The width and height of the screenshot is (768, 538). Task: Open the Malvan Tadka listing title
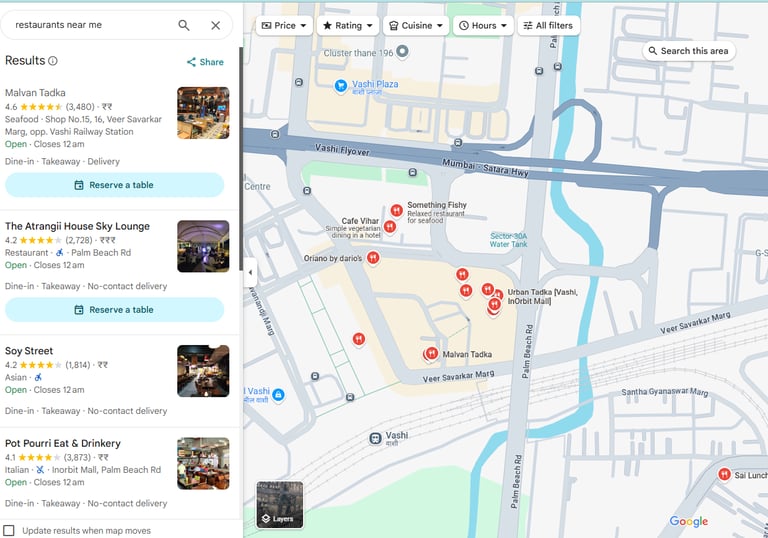click(35, 93)
